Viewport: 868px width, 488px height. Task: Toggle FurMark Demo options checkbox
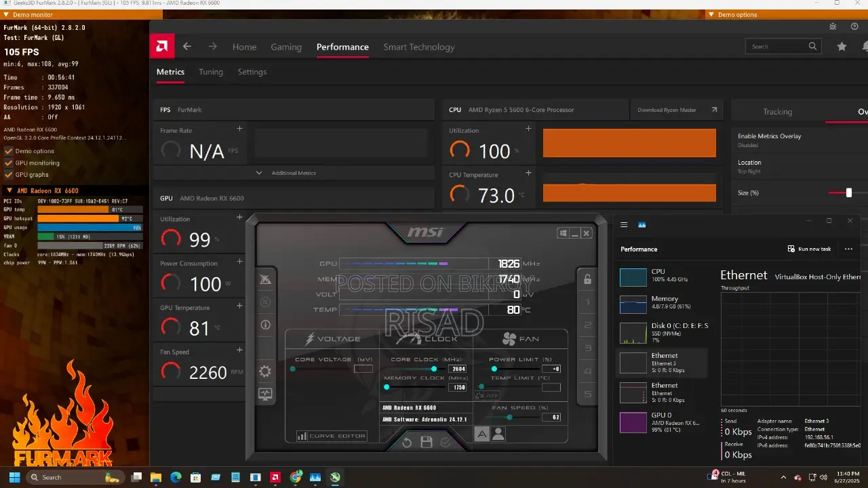[9, 151]
